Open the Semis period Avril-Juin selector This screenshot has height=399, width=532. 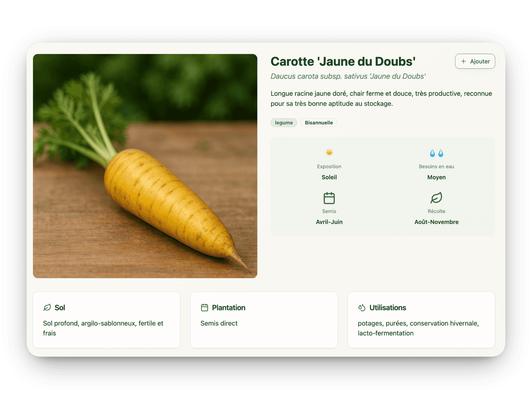tap(329, 222)
